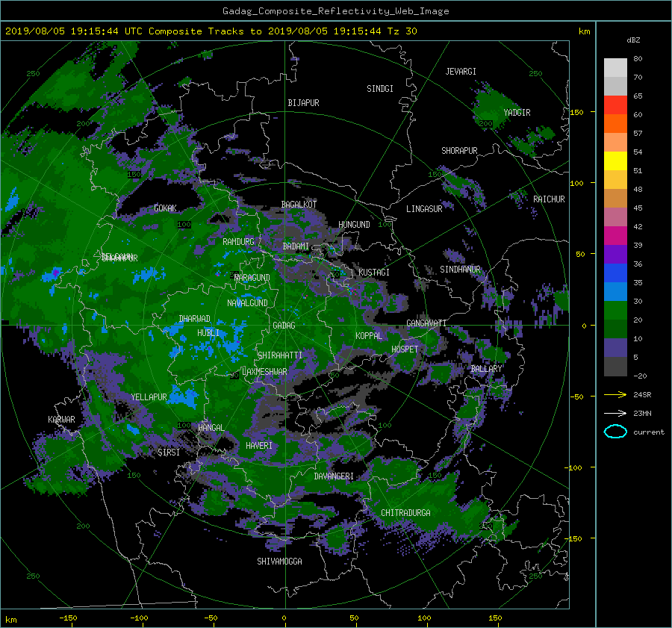Select the DAVANGERI city label
Viewport: 672px width, 628px height.
pos(334,476)
